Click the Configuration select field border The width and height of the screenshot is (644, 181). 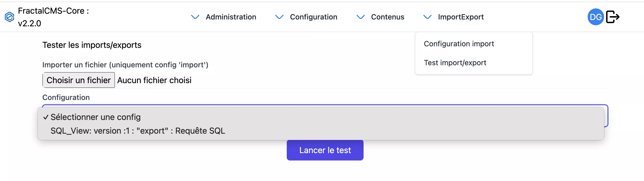pos(606,116)
